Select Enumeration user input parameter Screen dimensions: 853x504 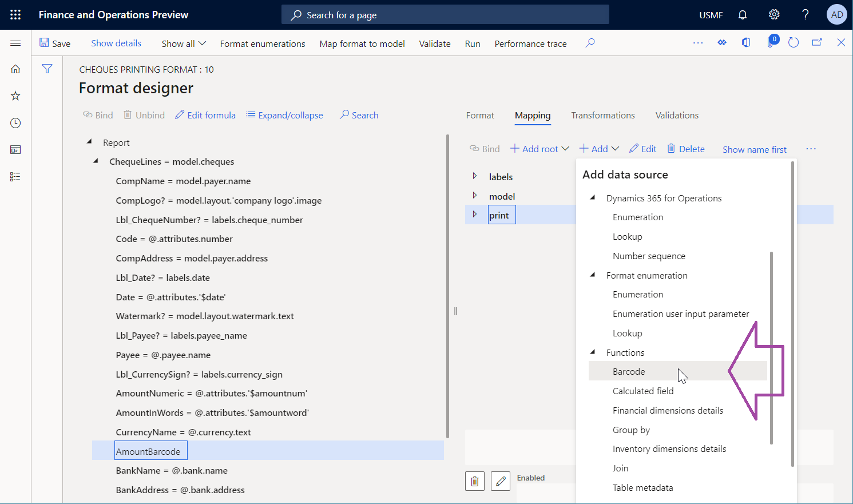coord(681,313)
